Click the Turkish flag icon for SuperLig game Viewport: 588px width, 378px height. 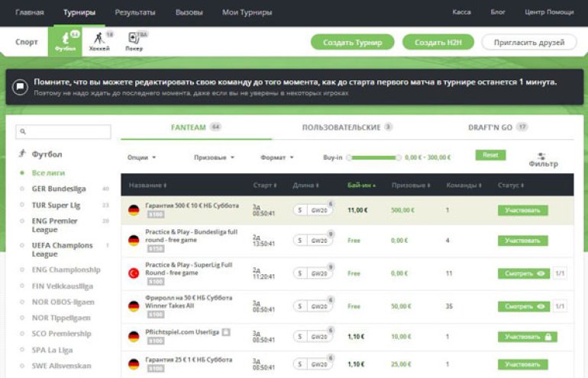point(134,273)
